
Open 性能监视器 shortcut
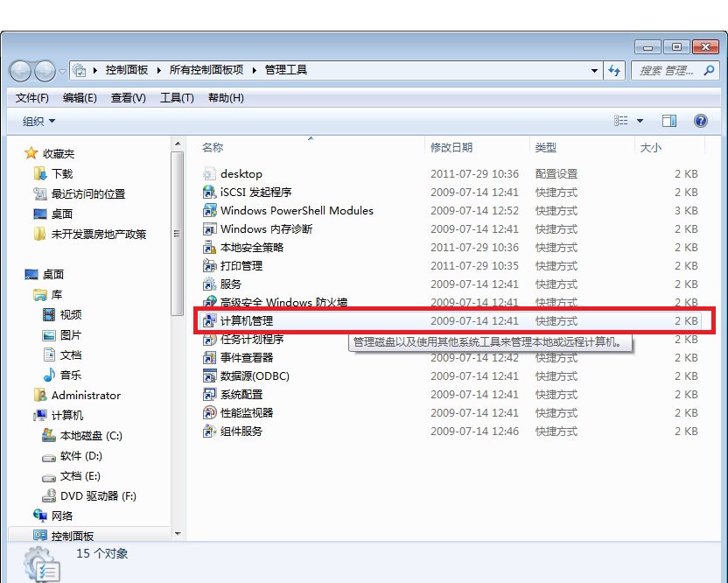(246, 412)
